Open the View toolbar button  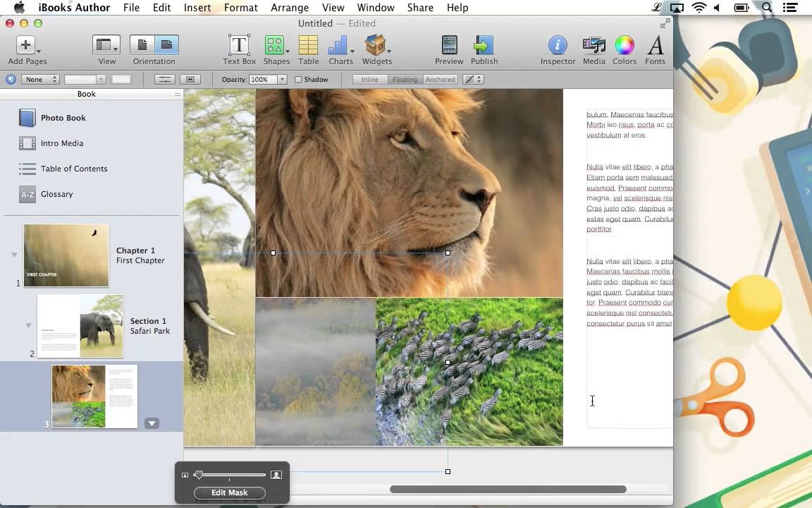point(106,45)
